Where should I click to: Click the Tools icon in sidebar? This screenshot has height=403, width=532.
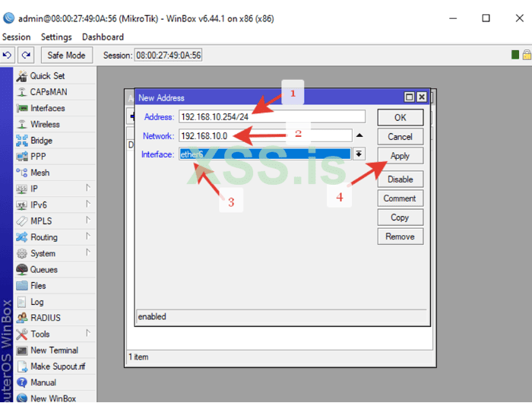click(22, 334)
